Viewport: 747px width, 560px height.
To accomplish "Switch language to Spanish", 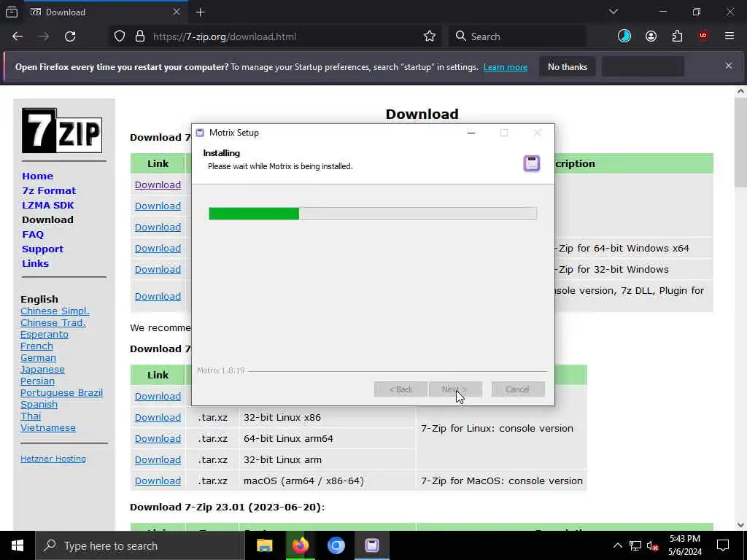I will pyautogui.click(x=39, y=404).
